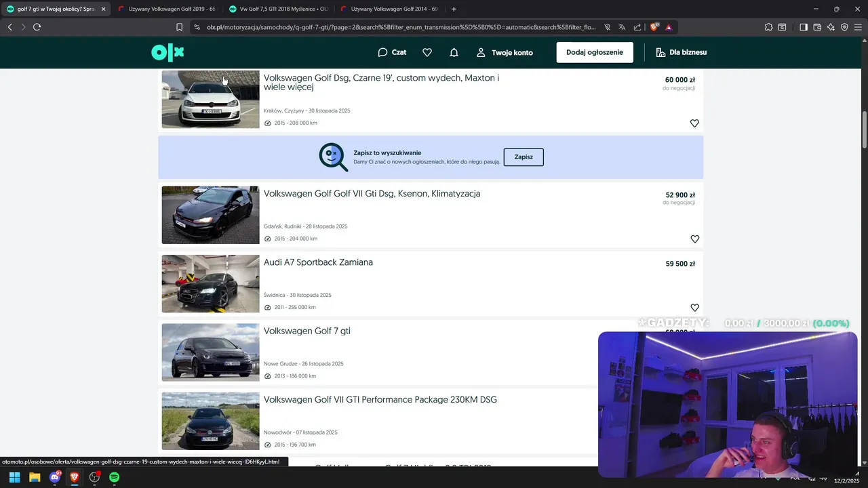The width and height of the screenshot is (868, 488).
Task: Favorite the Golf VII Gti Dsg Ksenon listing
Action: click(694, 239)
